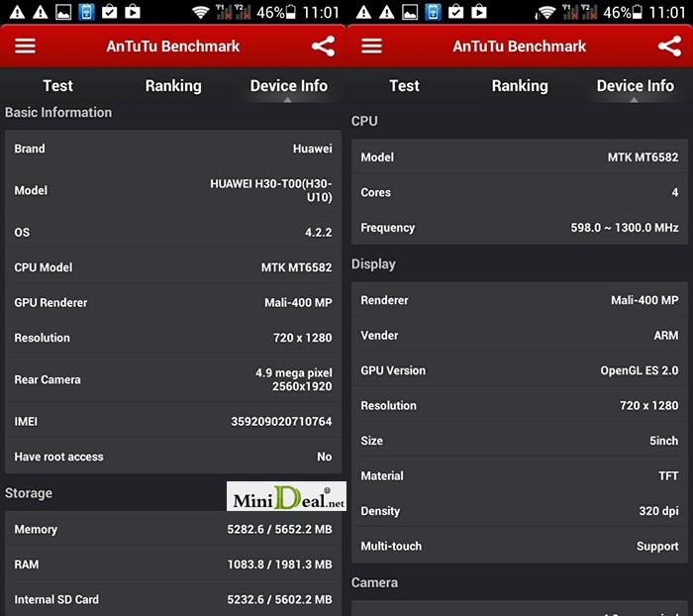Tap Resolution row in Basic Information
Viewport: 693px width, 616px height.
173,338
